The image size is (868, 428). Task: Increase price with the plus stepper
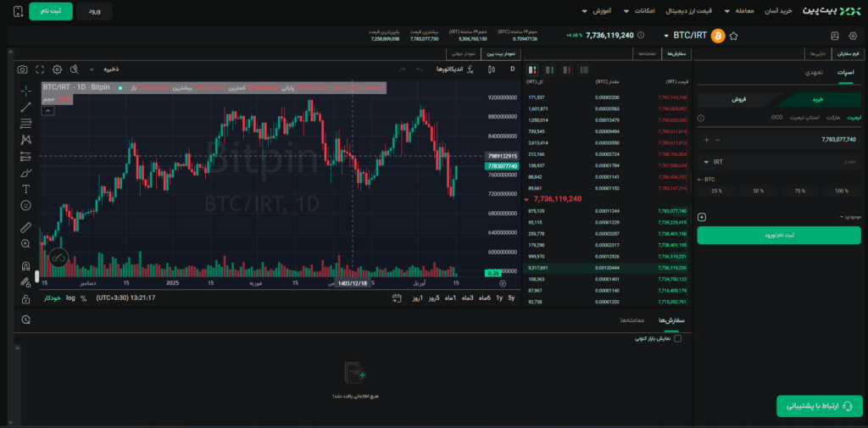[x=706, y=140]
